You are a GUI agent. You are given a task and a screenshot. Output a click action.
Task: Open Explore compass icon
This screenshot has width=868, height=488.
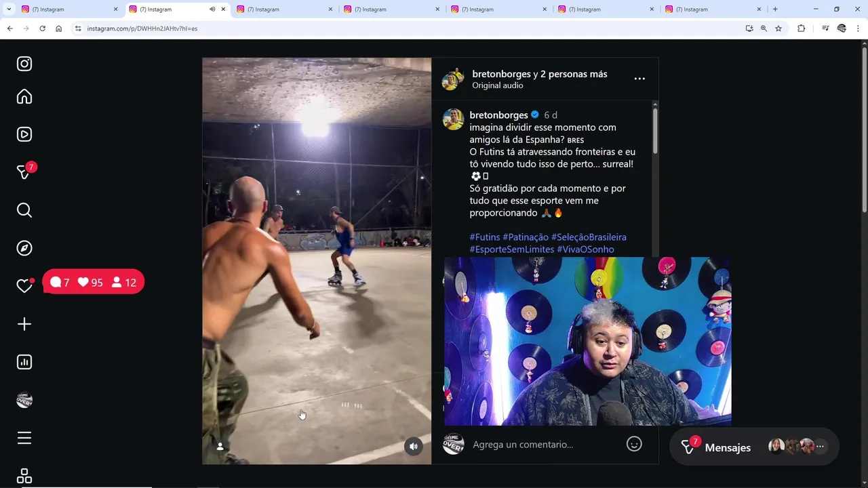pos(24,248)
